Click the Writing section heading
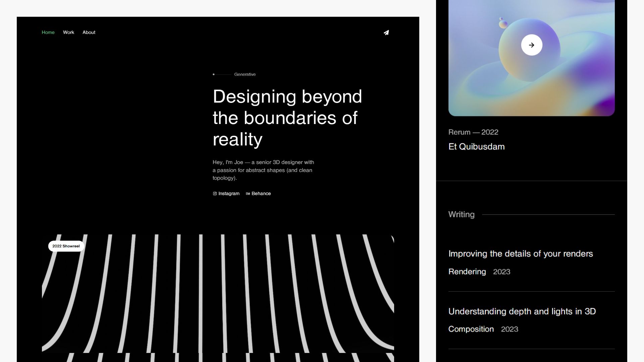644x362 pixels. point(461,214)
